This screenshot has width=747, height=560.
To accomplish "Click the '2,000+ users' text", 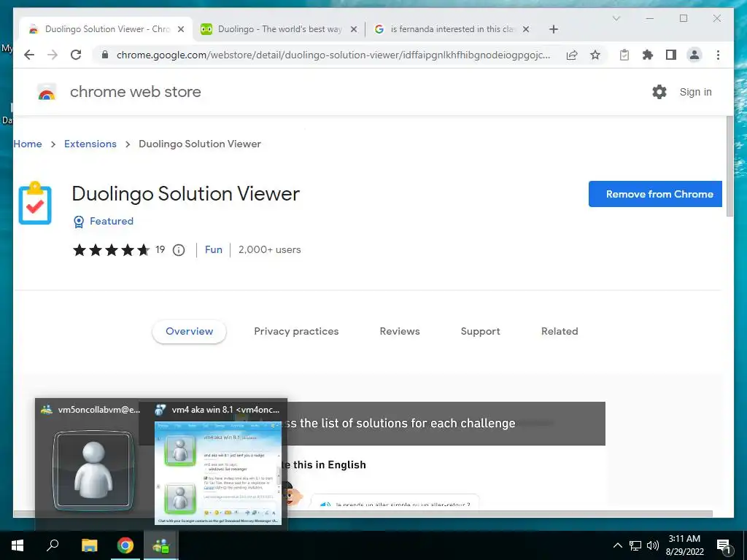I will pos(270,250).
